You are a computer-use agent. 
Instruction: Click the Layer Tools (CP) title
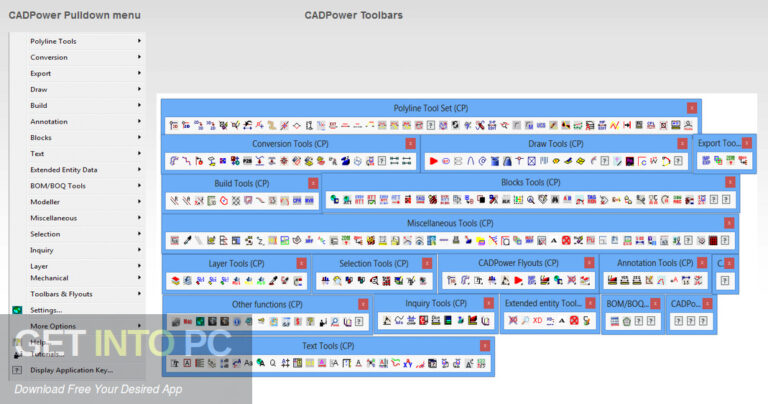point(237,263)
